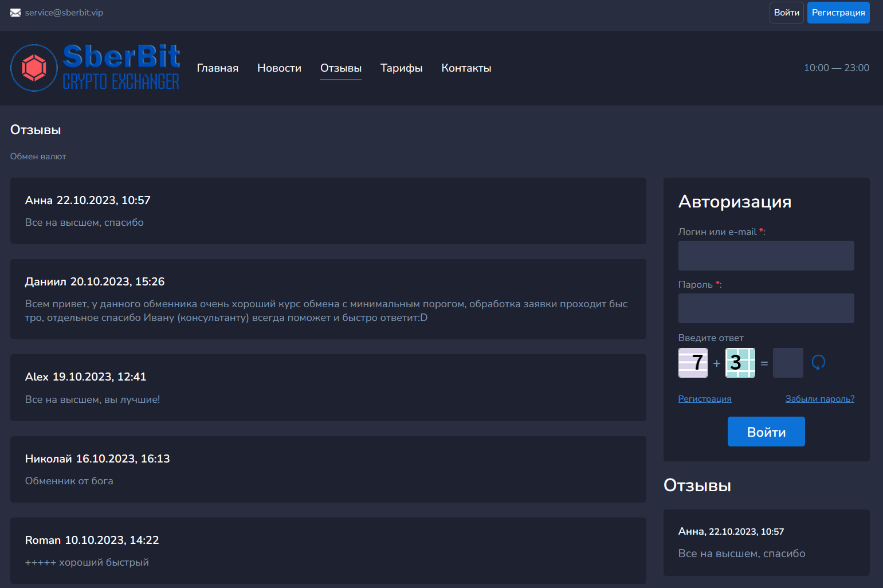Image resolution: width=883 pixels, height=588 pixels.
Task: Open the Главная menu item
Action: pyautogui.click(x=218, y=68)
